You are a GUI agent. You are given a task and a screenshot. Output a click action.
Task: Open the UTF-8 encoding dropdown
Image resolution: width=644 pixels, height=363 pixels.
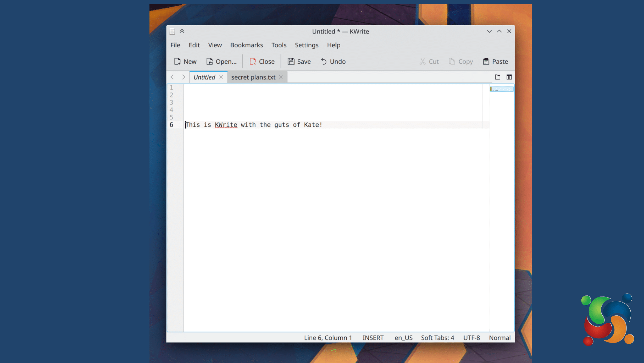[471, 338]
